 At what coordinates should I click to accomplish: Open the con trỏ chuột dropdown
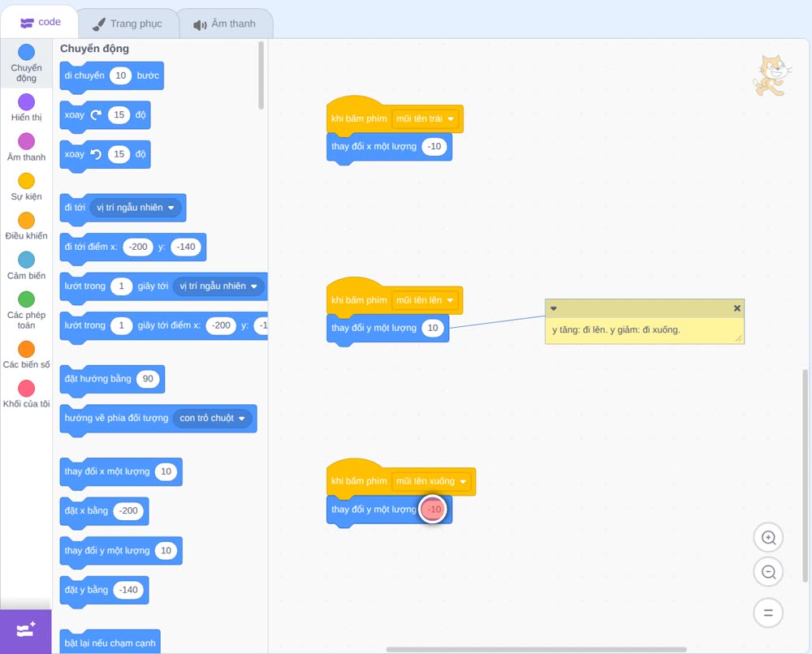coord(212,418)
